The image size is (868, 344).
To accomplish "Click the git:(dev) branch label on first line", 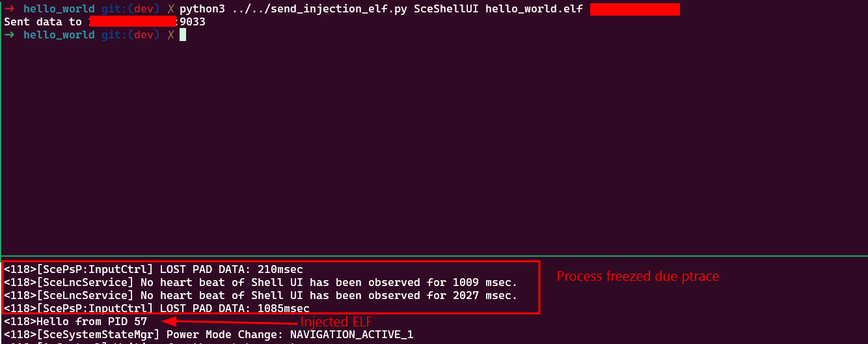I will [130, 9].
